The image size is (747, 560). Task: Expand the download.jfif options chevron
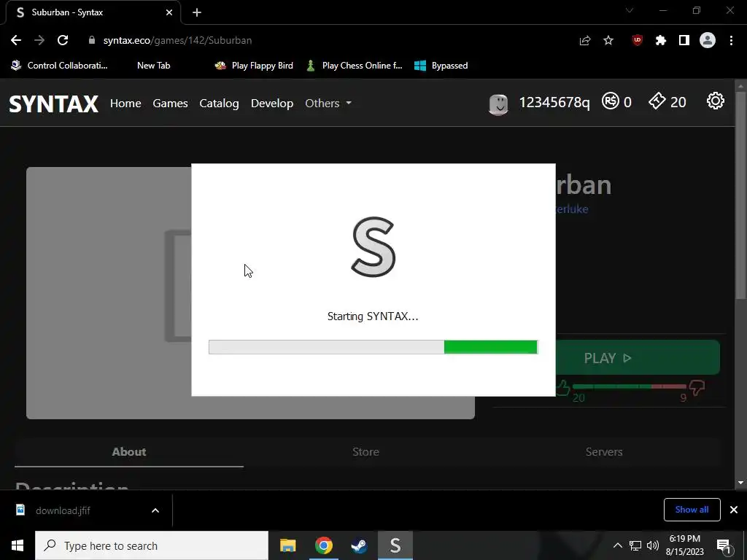tap(155, 510)
